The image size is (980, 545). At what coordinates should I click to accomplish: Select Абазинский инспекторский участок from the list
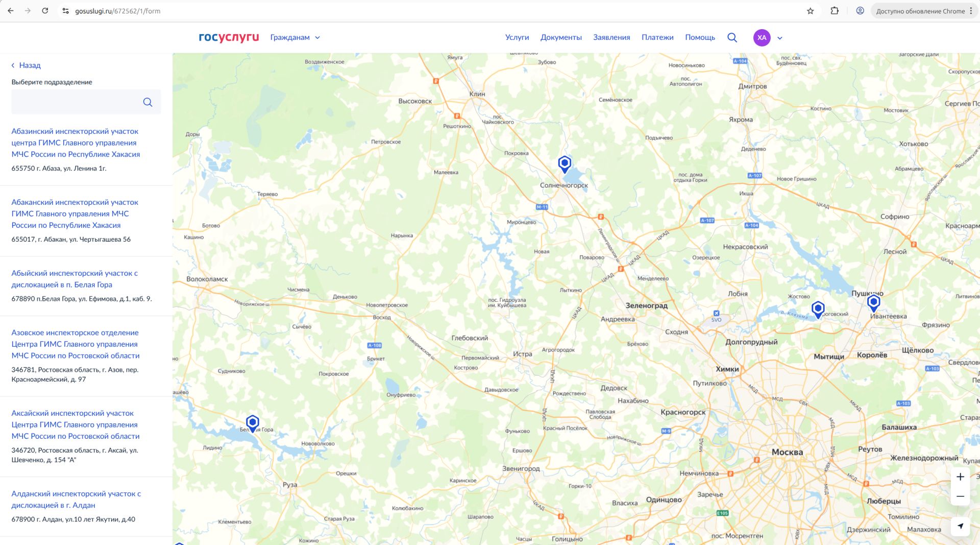point(76,143)
